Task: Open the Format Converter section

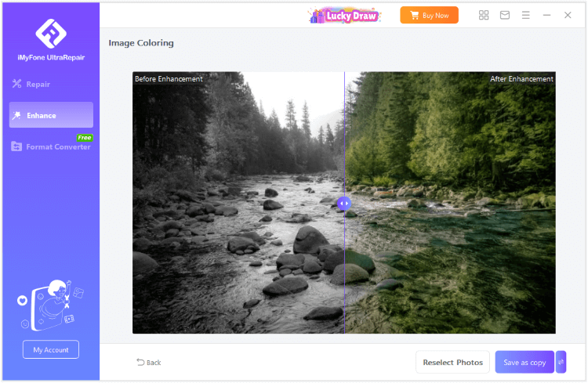Action: (x=51, y=146)
